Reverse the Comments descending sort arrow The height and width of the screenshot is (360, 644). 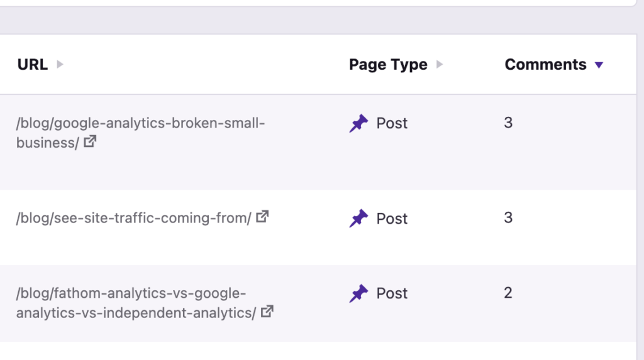click(x=599, y=65)
